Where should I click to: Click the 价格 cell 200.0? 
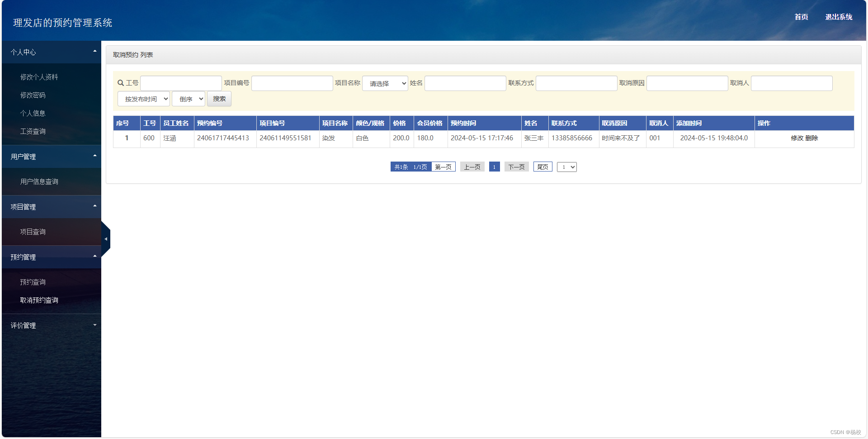401,138
